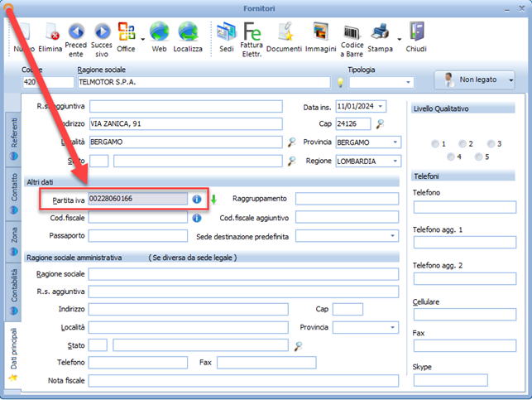Click the Partita iva info icon
Screen dimensions: 532x400
click(197, 200)
